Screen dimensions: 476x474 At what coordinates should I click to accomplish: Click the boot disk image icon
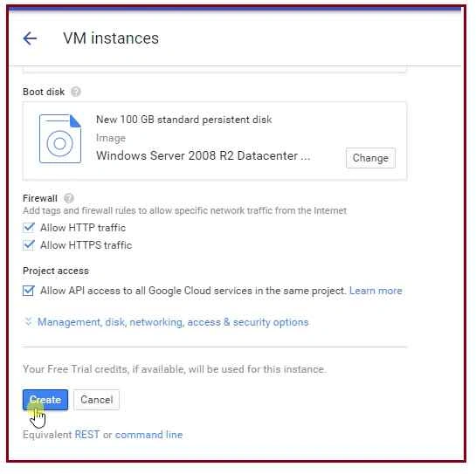[x=60, y=139]
